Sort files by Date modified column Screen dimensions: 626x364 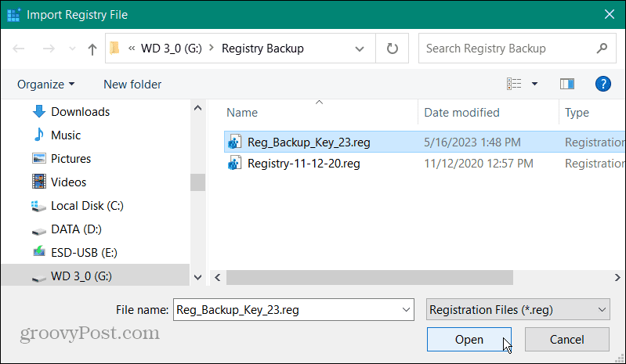coord(461,113)
